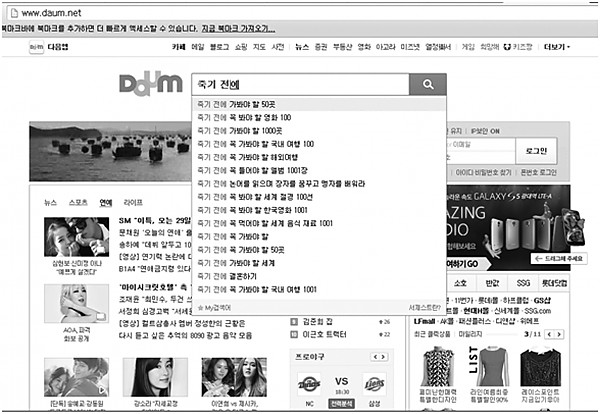Click the rank icon beside 김준희 집
The height and width of the screenshot is (414, 600).
(x=294, y=322)
